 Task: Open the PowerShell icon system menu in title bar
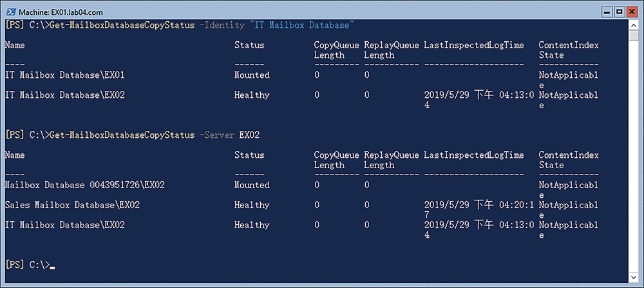[x=11, y=12]
